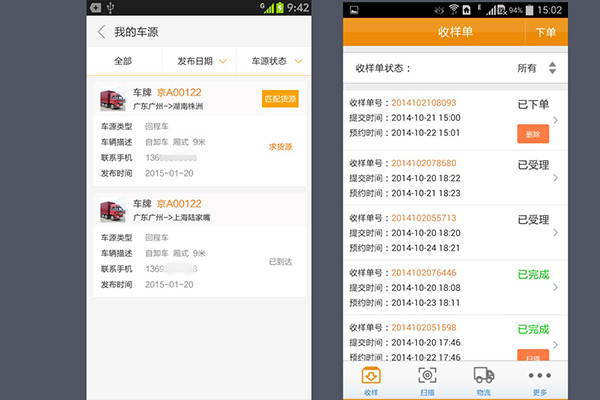
Task: Tap the 已到达 status on second vehicle
Action: coord(281,262)
